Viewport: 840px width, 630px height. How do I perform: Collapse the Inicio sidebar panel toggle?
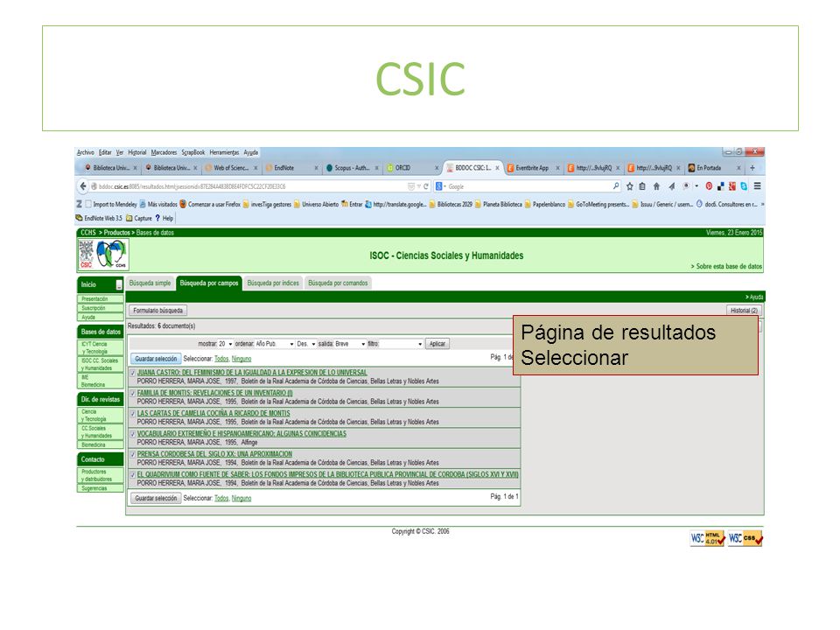[x=119, y=285]
